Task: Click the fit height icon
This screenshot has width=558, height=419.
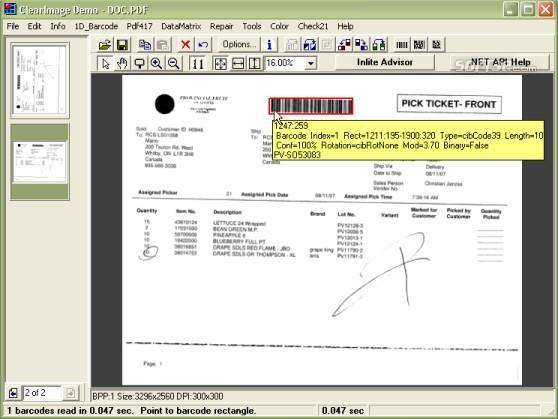Action: point(254,64)
